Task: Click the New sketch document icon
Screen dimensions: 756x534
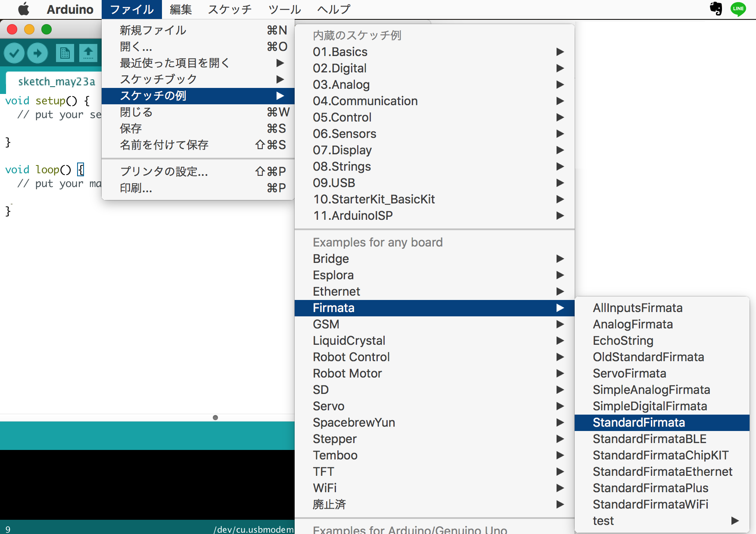Action: [x=65, y=53]
